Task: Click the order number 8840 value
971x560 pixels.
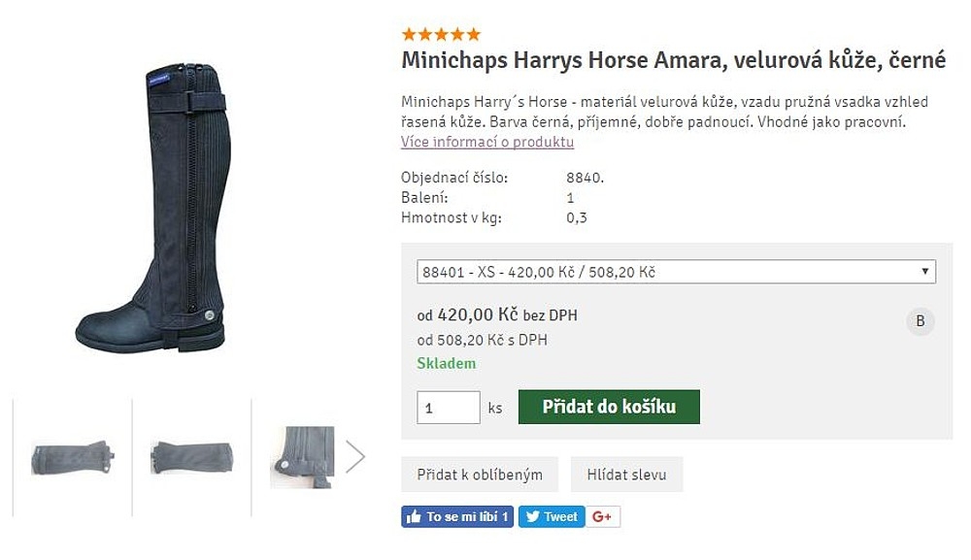Action: [586, 178]
